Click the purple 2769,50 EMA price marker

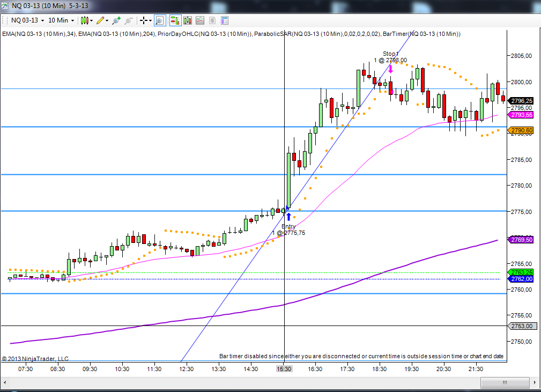[521, 240]
